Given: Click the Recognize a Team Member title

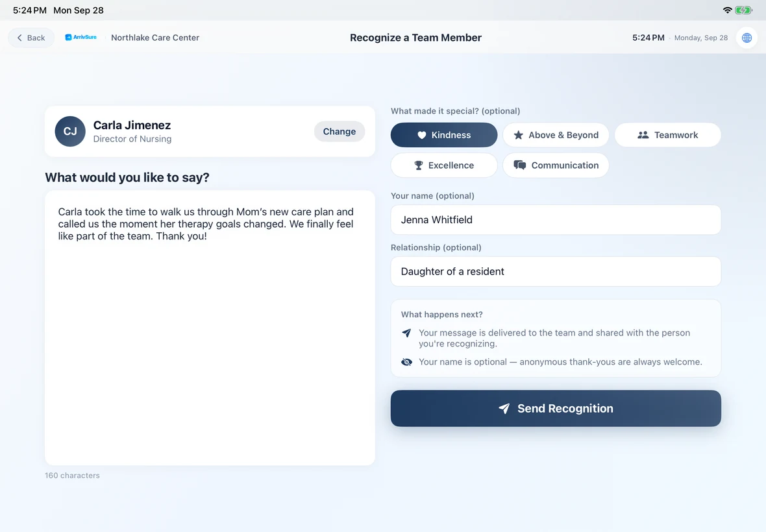Looking at the screenshot, I should click(x=415, y=38).
